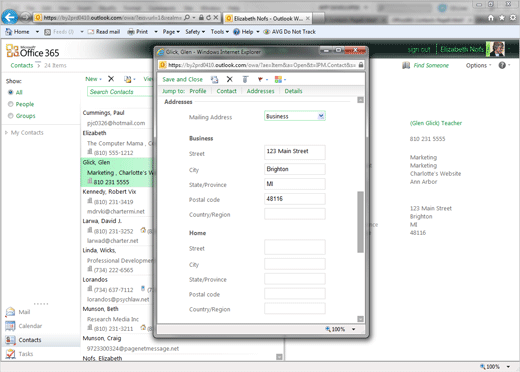Jump to Addresses section
520x372 pixels.
coord(260,91)
